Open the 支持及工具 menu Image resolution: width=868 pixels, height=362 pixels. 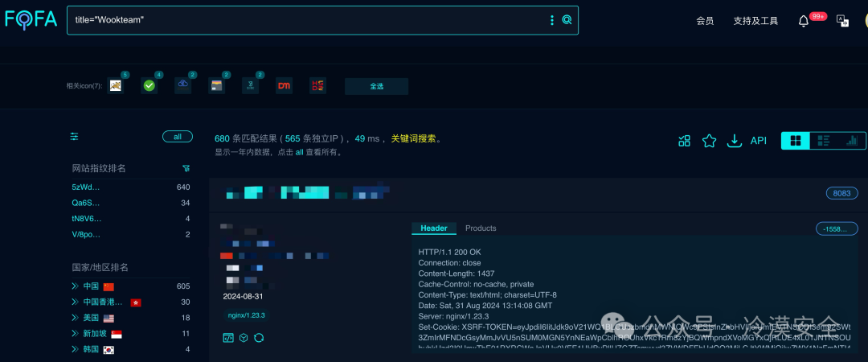pyautogui.click(x=755, y=21)
